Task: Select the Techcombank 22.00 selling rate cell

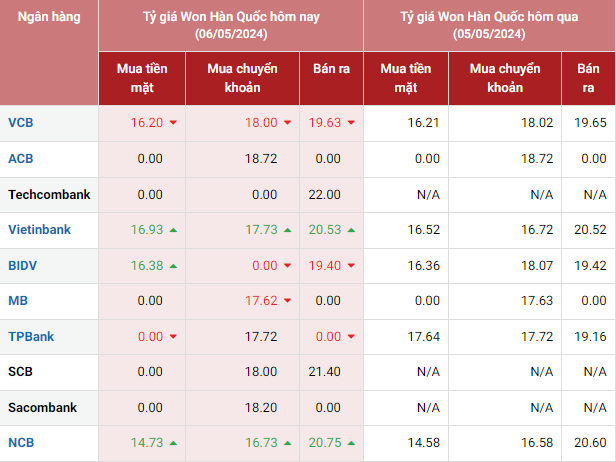Action: [326, 195]
